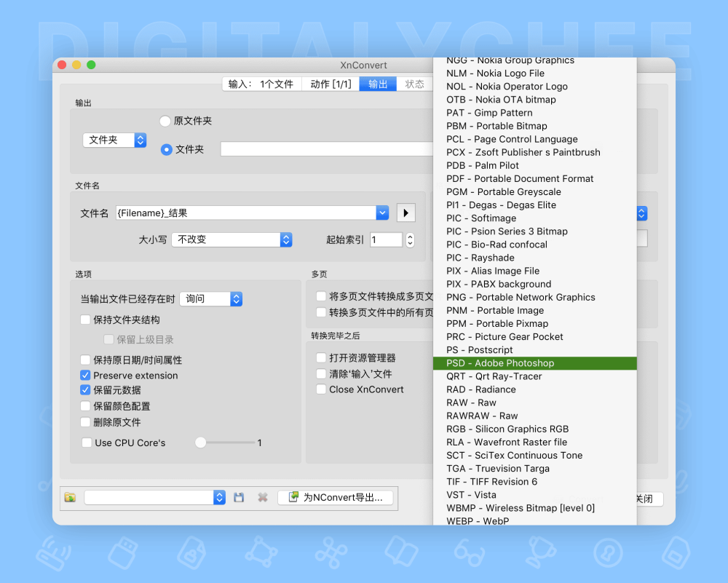Select the 原文件夹 radio button
Image resolution: width=728 pixels, height=583 pixels.
[165, 121]
